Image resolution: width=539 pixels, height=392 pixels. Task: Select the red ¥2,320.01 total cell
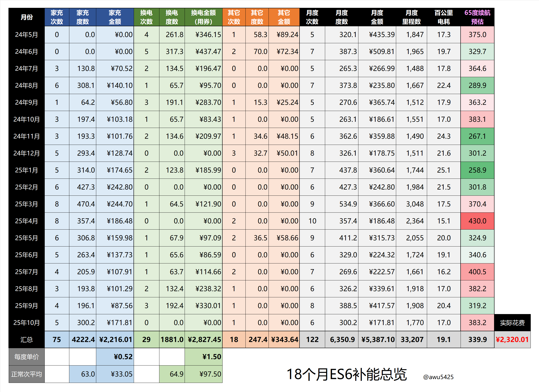pos(512,339)
